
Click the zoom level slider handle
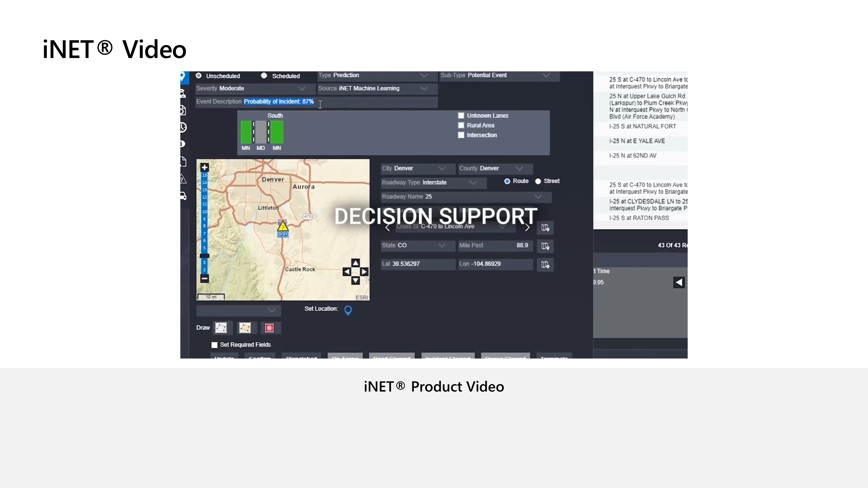(205, 256)
